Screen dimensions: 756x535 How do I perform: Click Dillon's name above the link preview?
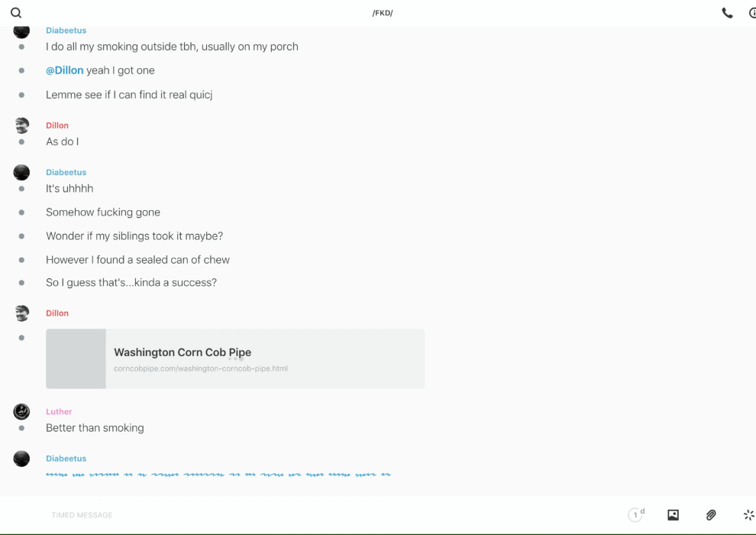click(x=57, y=313)
